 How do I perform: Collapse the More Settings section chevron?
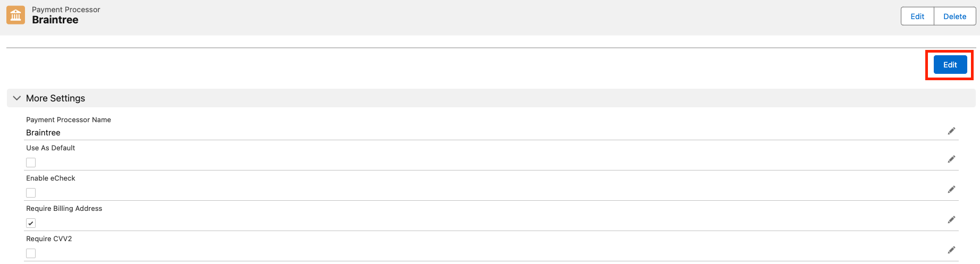click(x=17, y=98)
